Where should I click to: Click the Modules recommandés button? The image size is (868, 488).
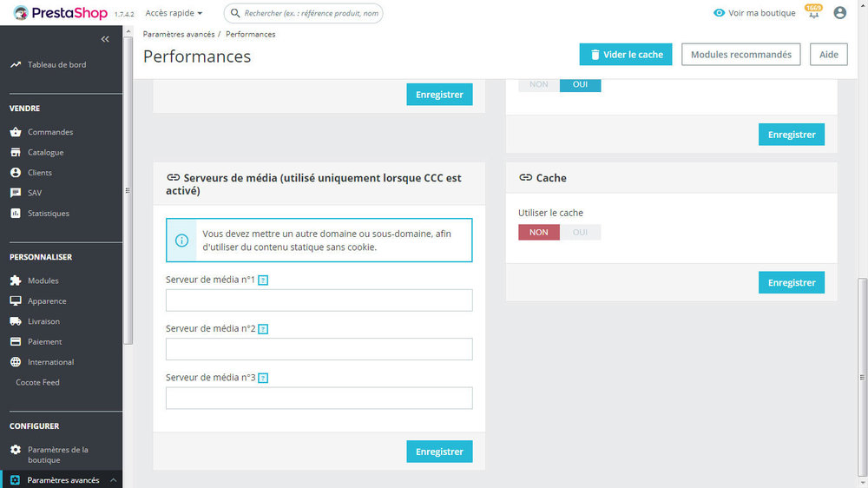[x=740, y=55]
